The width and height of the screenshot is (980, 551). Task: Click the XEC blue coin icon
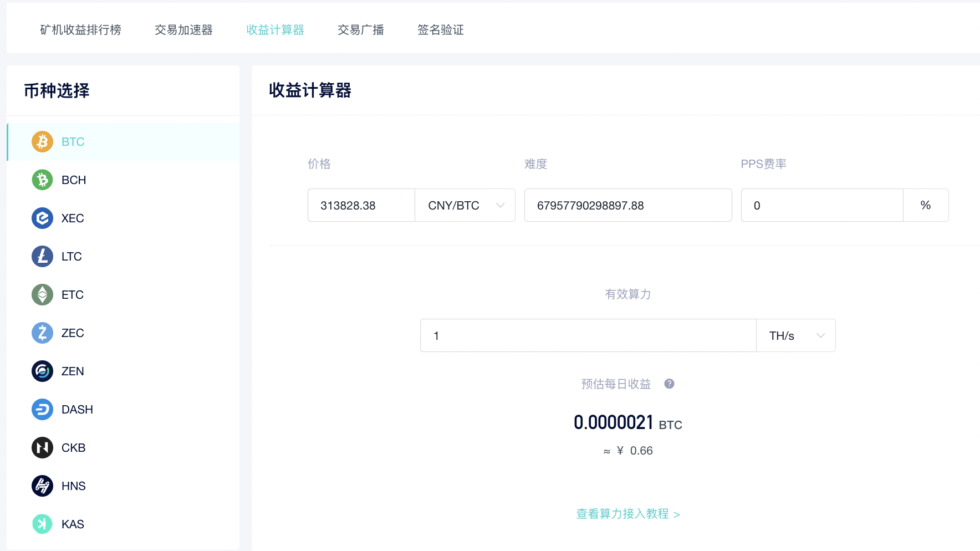(x=42, y=218)
